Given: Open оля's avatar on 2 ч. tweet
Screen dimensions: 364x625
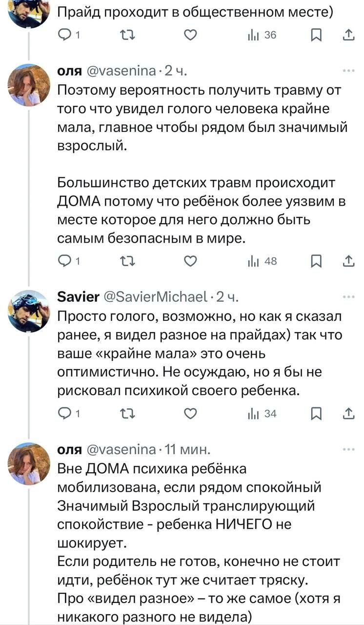Looking at the screenshot, I should click(x=29, y=85).
